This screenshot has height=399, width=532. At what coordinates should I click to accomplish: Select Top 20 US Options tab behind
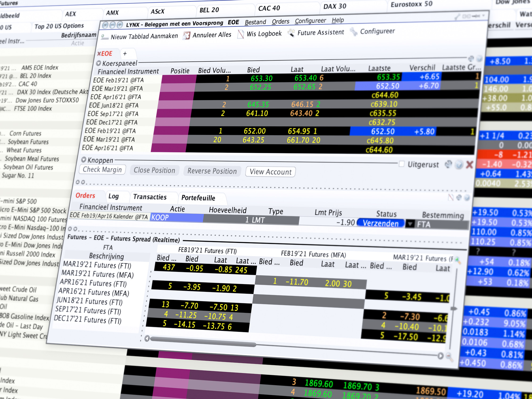click(x=59, y=26)
